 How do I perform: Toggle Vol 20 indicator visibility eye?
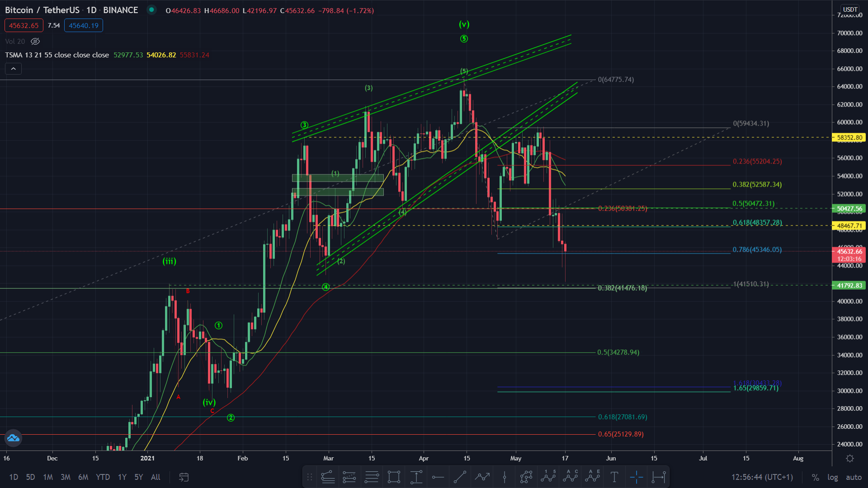35,42
